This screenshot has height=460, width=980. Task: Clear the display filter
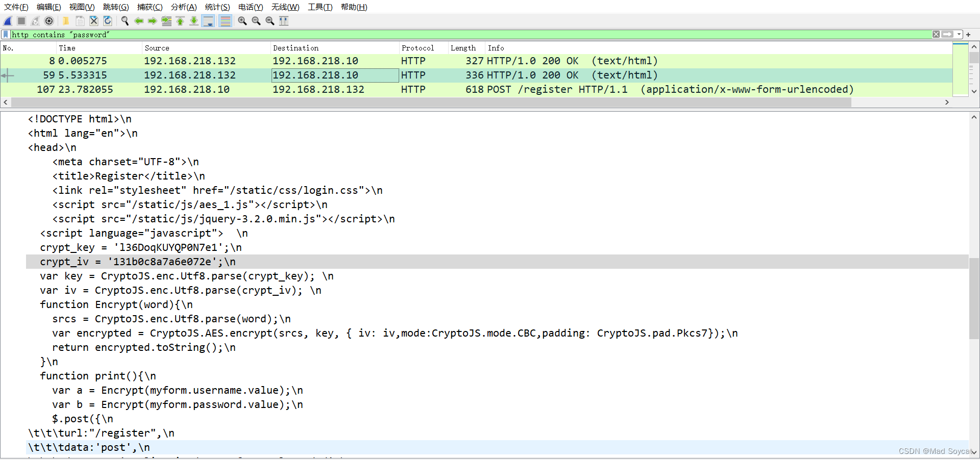coord(936,34)
